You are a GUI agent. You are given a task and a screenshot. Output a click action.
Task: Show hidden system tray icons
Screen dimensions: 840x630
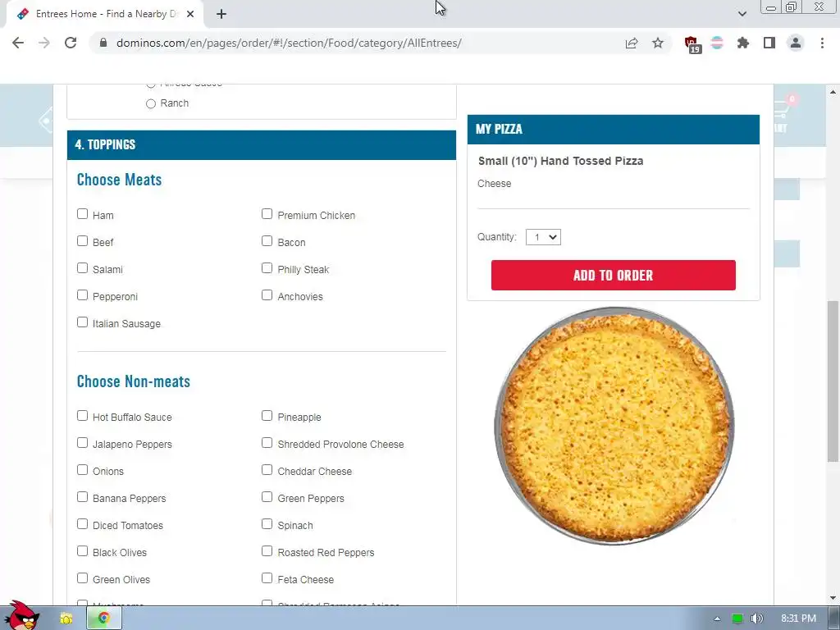click(x=717, y=619)
